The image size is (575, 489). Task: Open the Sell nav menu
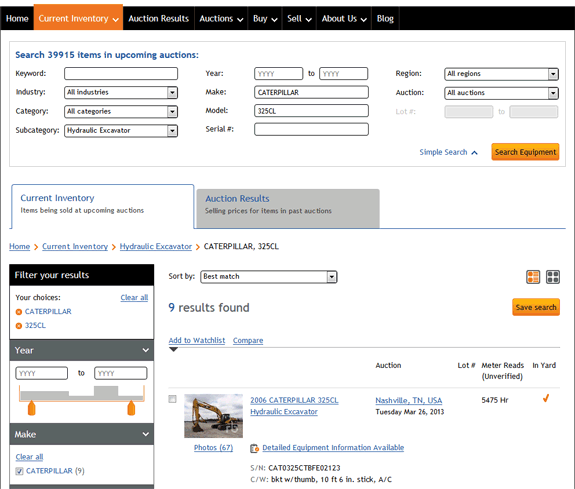pos(299,18)
